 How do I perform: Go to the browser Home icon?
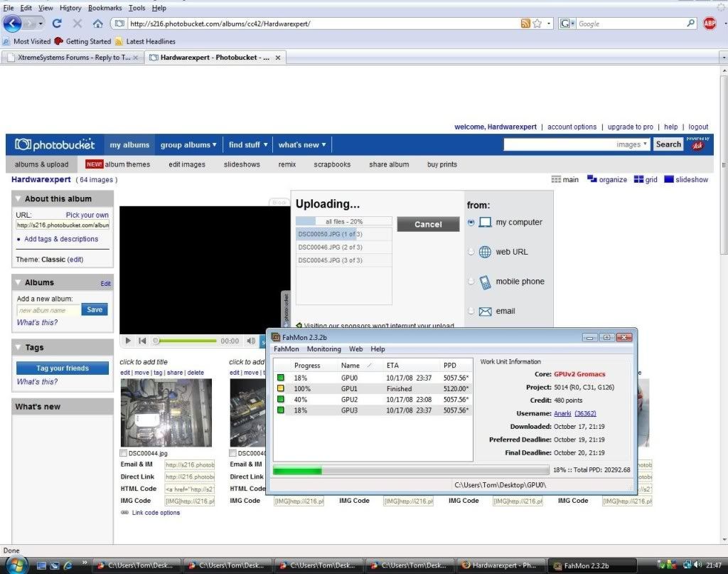(97, 23)
